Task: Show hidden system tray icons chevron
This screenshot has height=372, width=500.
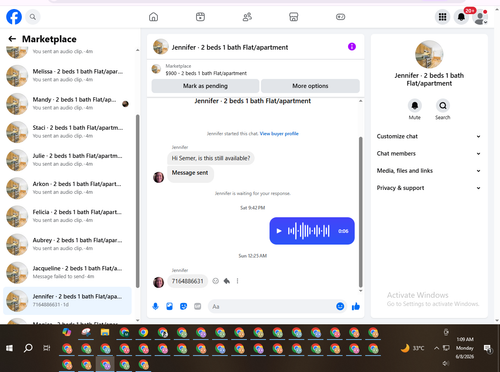Action: 436,348
